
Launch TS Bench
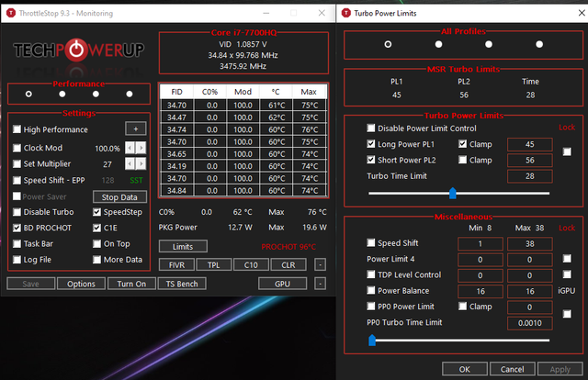[x=182, y=284]
